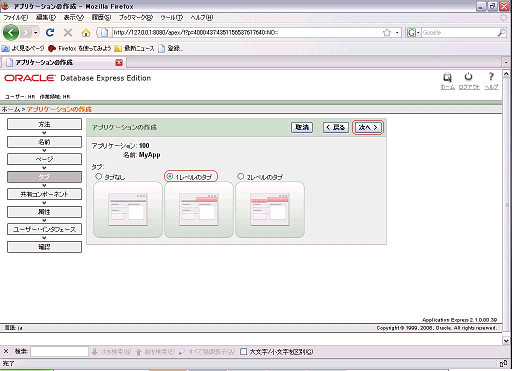Screen dimensions: 512x371
Task: Open the Google search engine selector
Action: 413,33
